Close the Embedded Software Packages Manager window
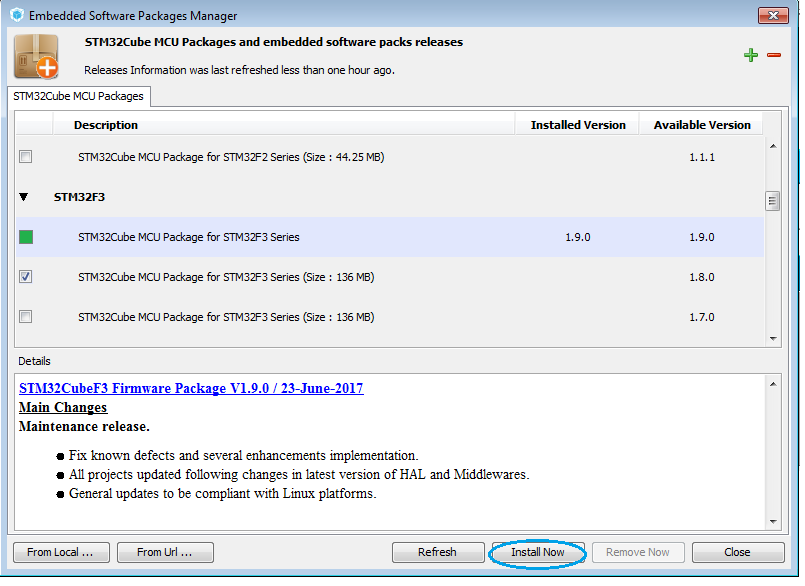The height and width of the screenshot is (586, 805). 773,15
